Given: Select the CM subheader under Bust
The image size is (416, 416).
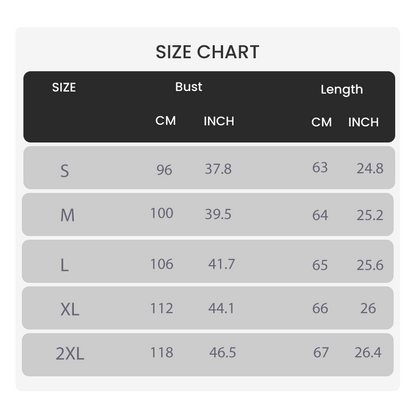Looking at the screenshot, I should point(166,121).
